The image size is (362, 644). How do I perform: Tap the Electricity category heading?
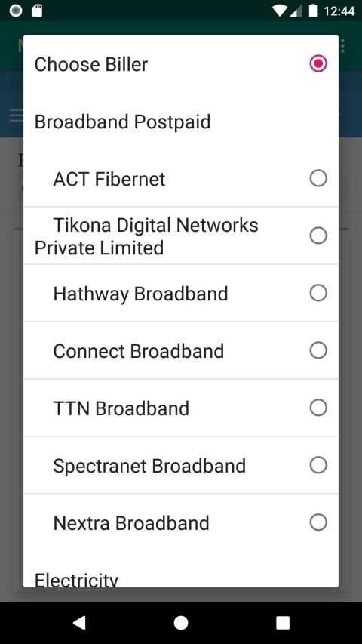tap(76, 579)
